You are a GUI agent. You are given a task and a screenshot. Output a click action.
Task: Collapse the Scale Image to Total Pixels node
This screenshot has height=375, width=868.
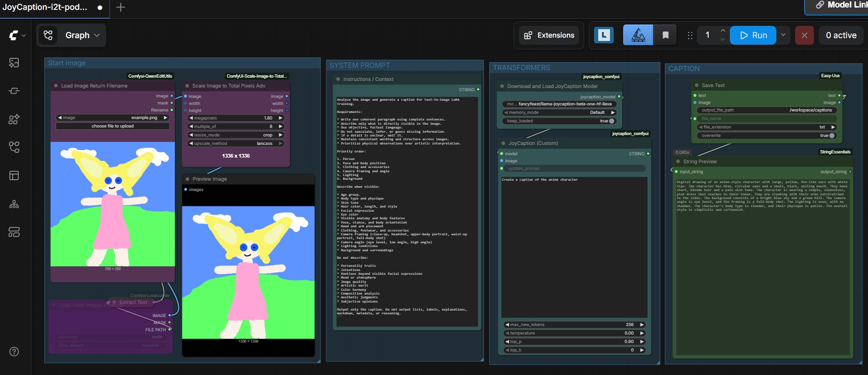pos(187,86)
